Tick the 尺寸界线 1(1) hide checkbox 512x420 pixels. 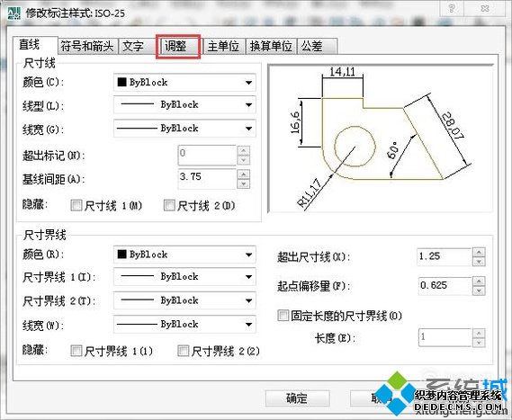[76, 351]
